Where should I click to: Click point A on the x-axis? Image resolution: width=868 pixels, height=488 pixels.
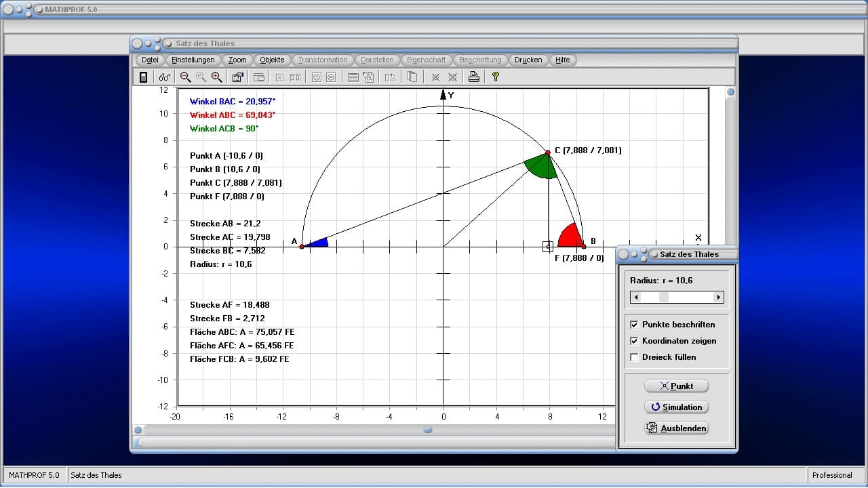(x=302, y=247)
